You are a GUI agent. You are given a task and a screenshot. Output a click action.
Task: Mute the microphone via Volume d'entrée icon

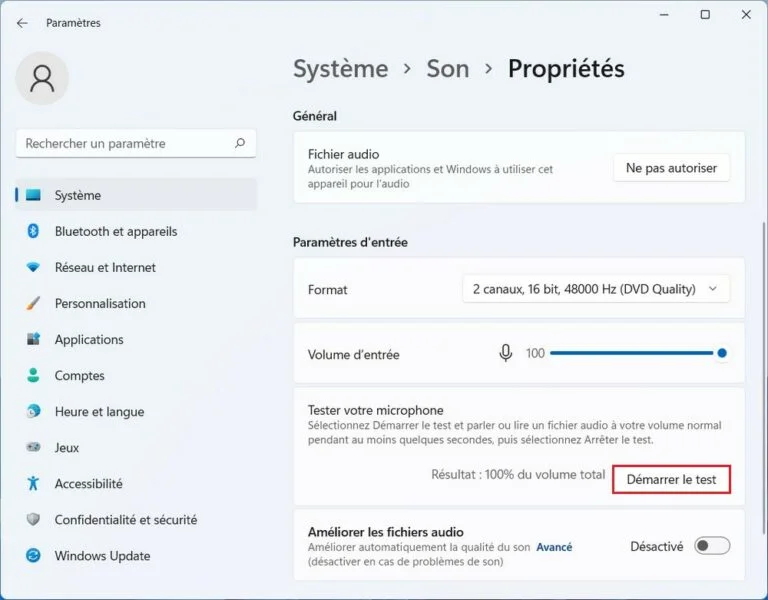tap(506, 353)
